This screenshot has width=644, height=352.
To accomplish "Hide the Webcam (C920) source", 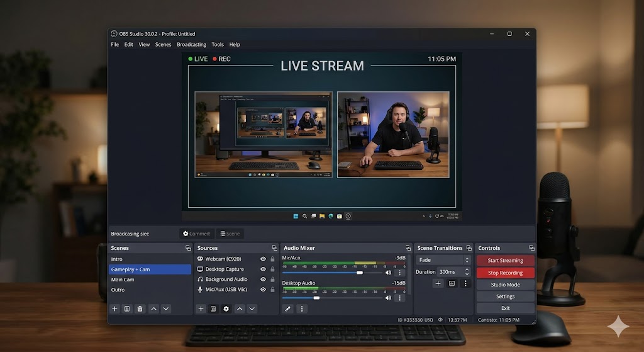I will click(264, 259).
